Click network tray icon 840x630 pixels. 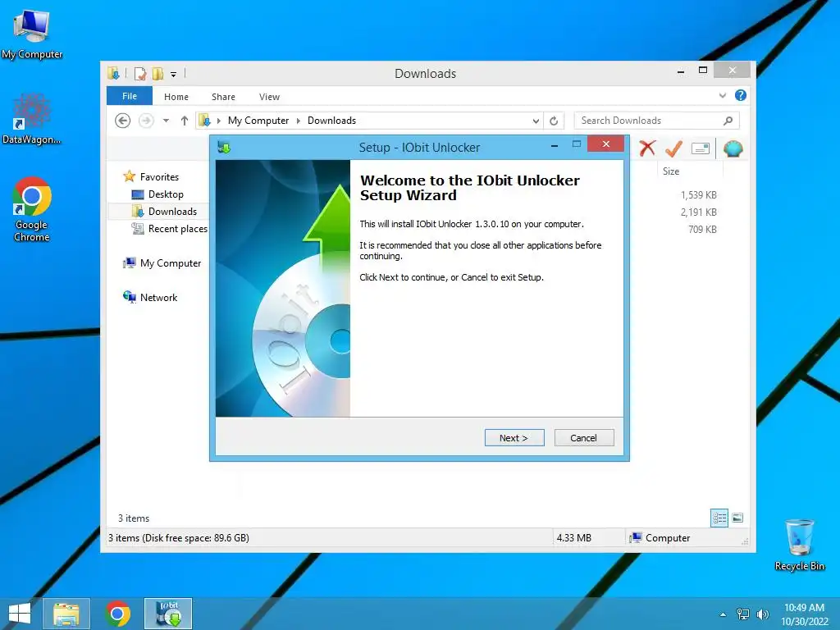click(743, 614)
